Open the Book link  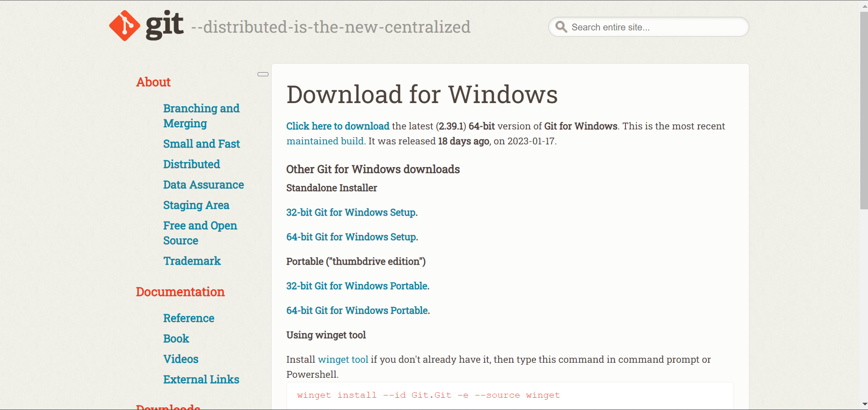(176, 339)
